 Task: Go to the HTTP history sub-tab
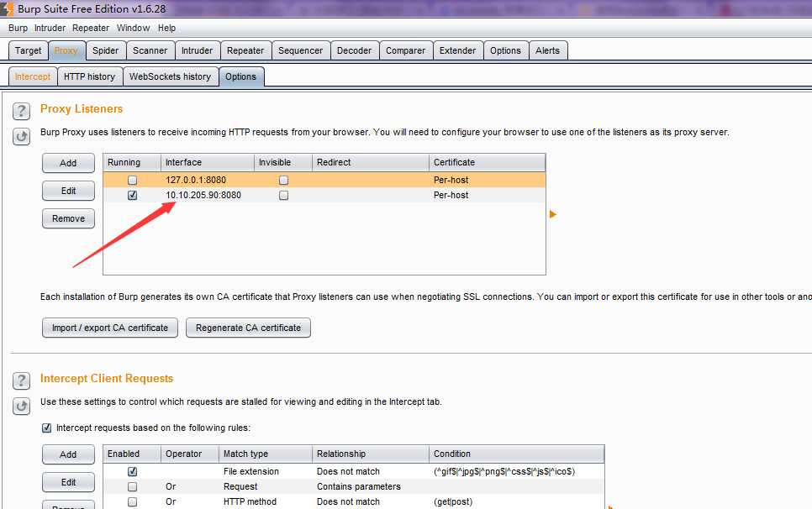pos(90,76)
